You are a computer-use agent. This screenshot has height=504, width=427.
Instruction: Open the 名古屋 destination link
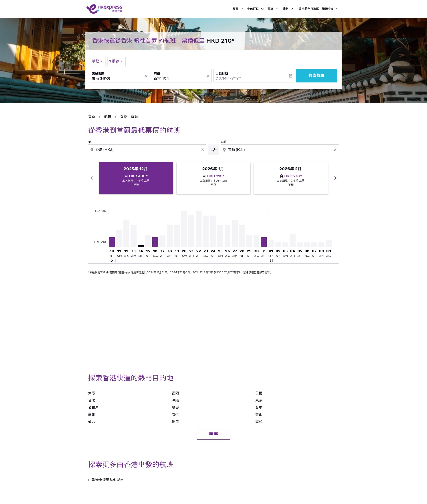(x=93, y=408)
